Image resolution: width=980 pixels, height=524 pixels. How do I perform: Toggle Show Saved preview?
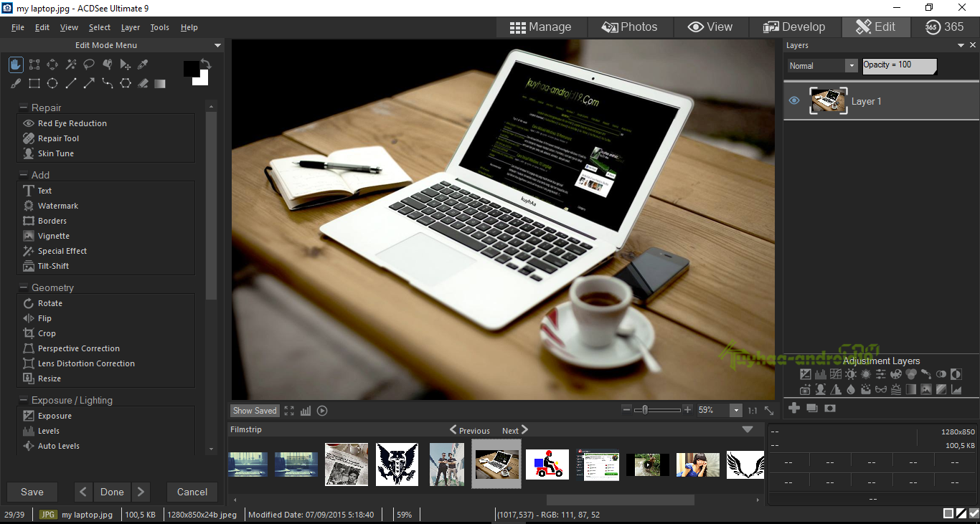point(255,411)
